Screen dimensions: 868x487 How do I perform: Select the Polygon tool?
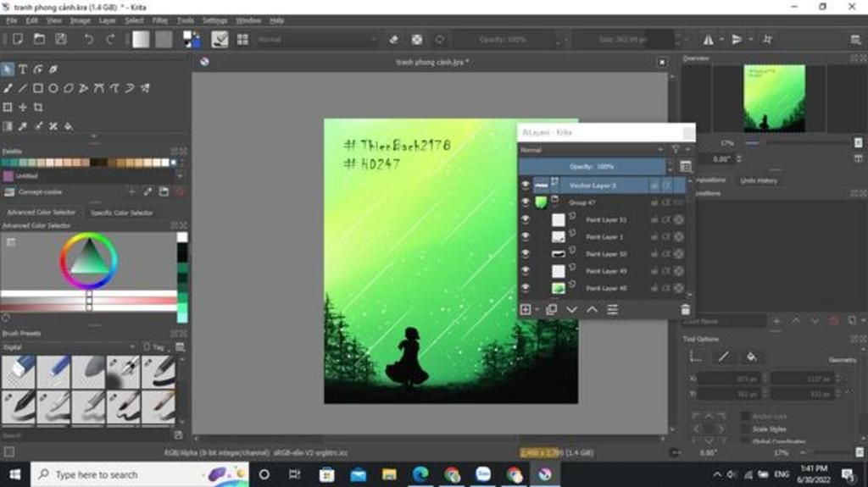pyautogui.click(x=69, y=88)
